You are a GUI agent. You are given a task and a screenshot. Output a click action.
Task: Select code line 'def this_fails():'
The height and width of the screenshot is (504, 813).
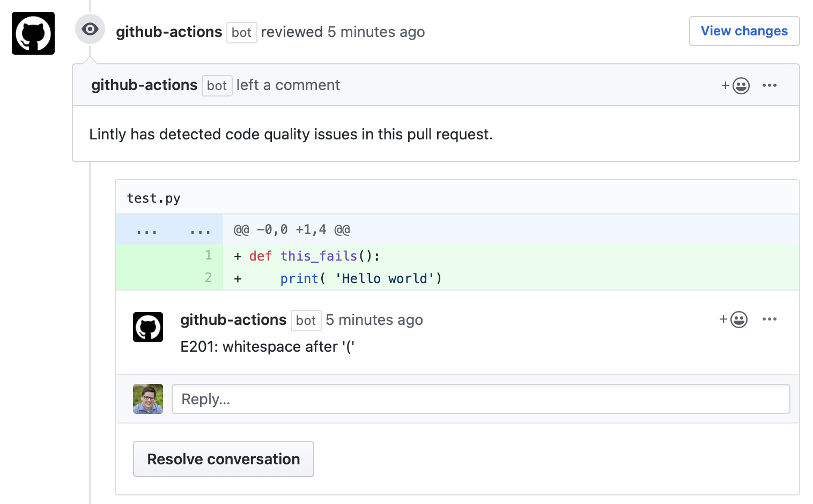tap(315, 256)
